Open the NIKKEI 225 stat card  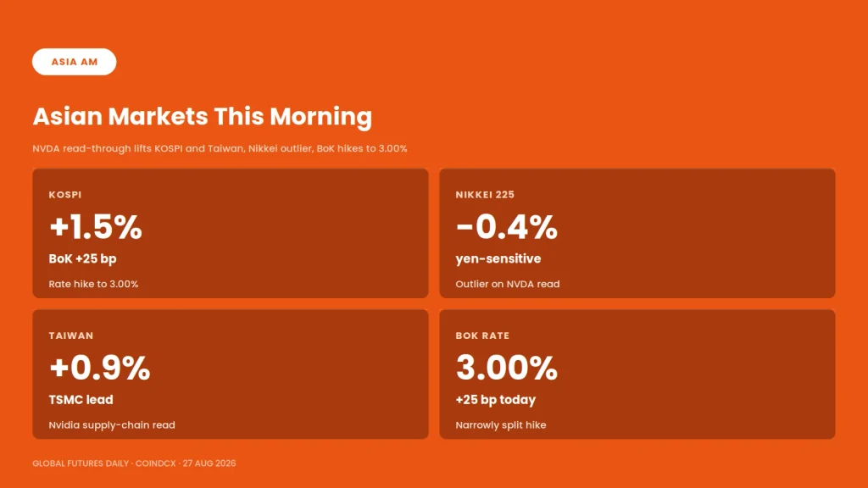[637, 234]
